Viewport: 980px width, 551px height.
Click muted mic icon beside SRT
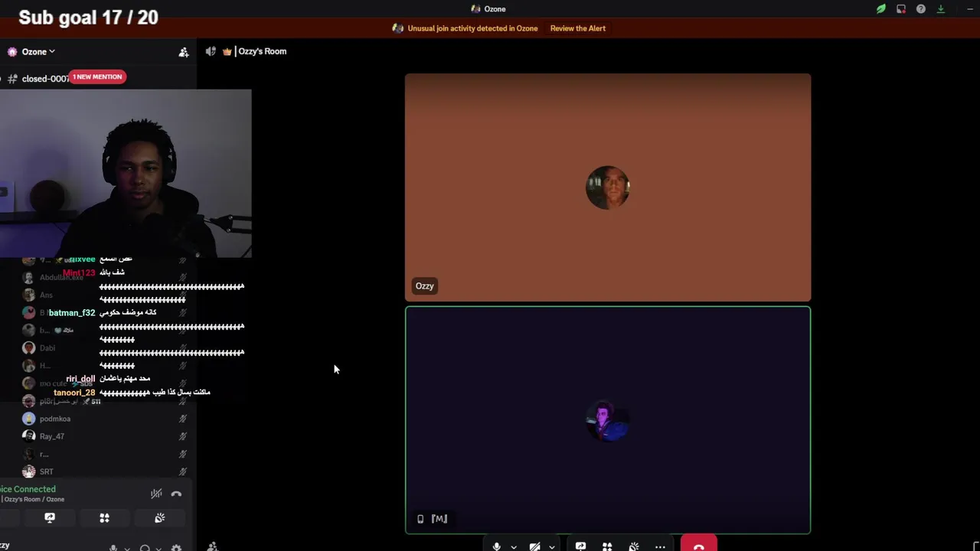point(183,471)
